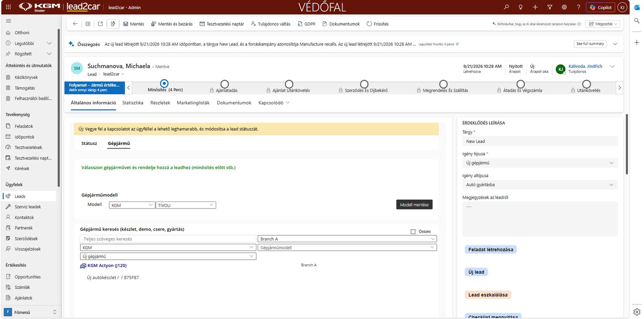Click Tulajdonos váltás command
This screenshot has height=319, width=644.
pyautogui.click(x=270, y=24)
